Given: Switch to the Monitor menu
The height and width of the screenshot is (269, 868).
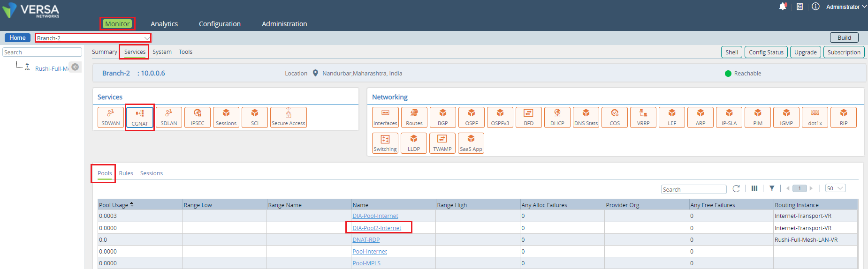Looking at the screenshot, I should (117, 23).
